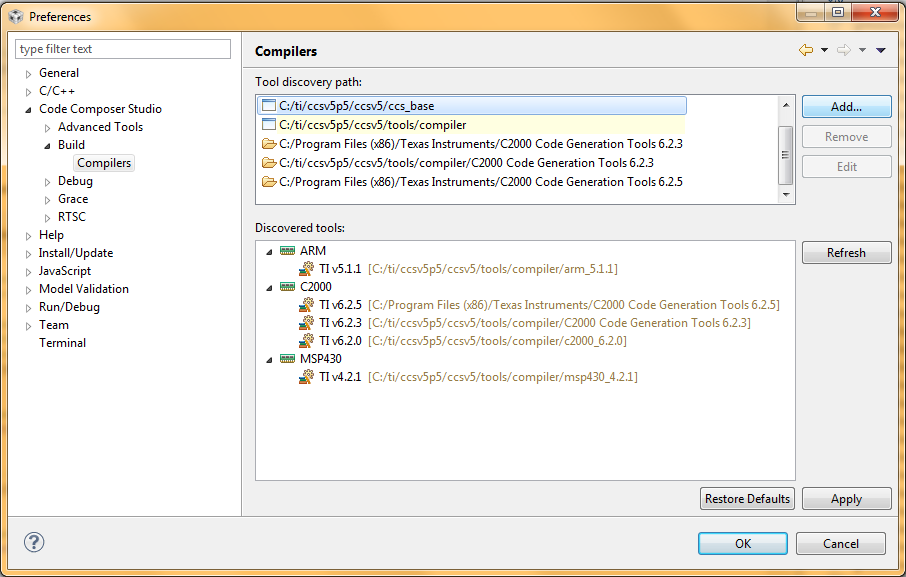
Task: Expand the Model Validation tree node
Action: [28, 290]
